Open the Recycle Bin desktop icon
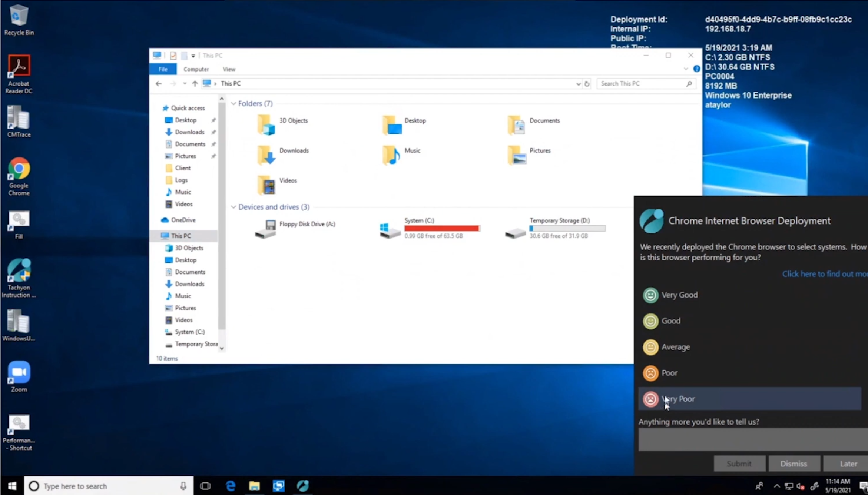 point(19,20)
